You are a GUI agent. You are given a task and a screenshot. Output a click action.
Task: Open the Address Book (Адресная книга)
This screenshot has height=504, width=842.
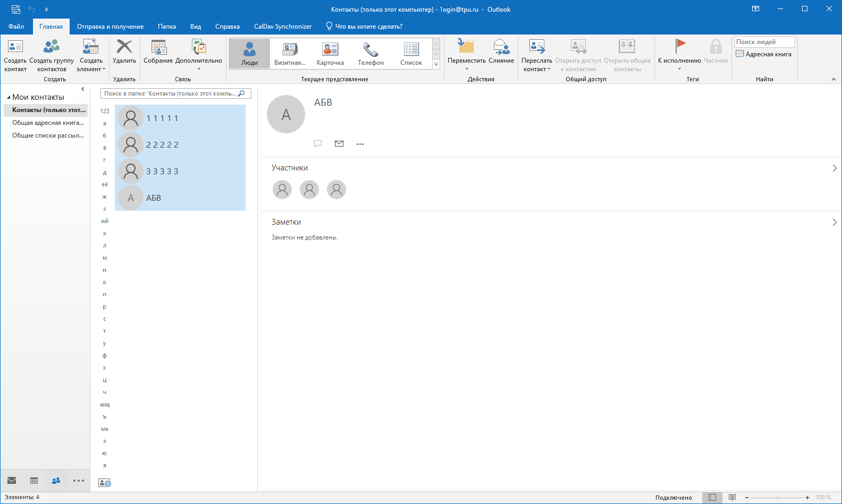tap(764, 54)
